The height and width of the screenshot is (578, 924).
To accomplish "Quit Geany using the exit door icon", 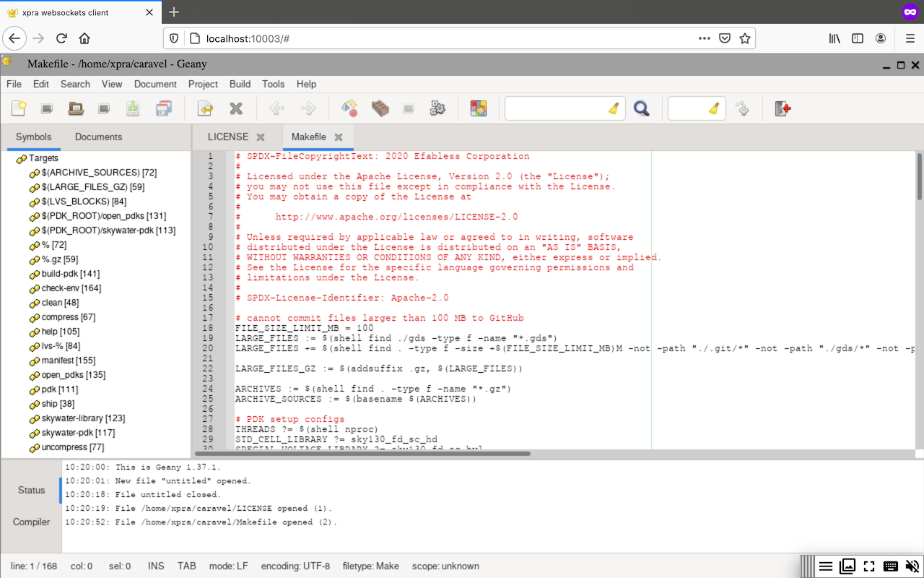I will [783, 108].
